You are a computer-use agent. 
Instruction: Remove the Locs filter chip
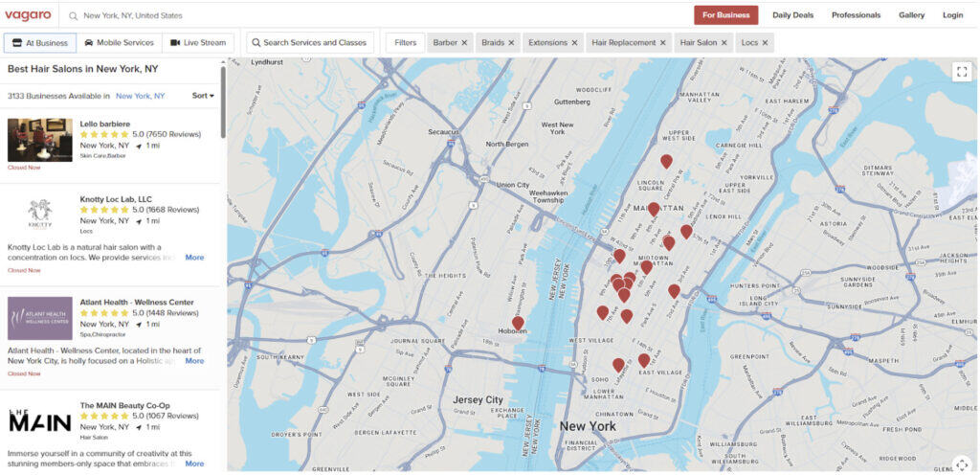tap(766, 43)
